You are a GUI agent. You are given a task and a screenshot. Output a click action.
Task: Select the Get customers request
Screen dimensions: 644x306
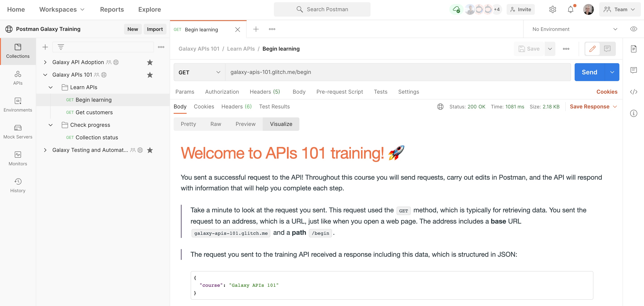pos(94,112)
